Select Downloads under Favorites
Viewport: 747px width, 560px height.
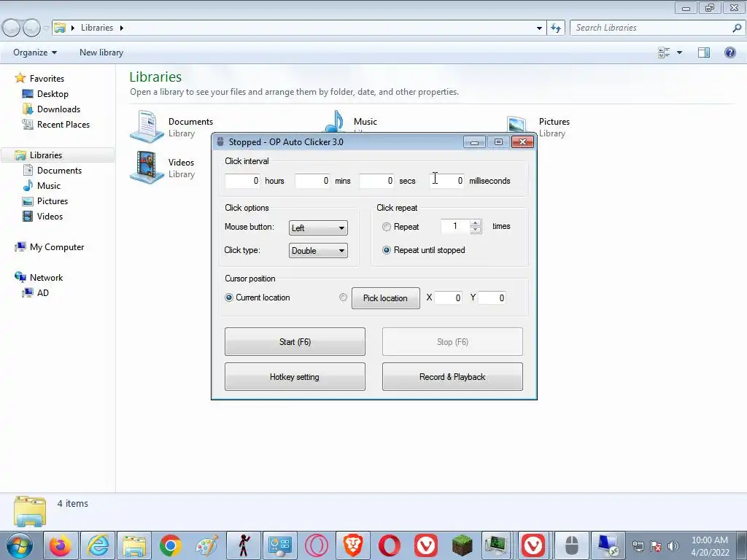pyautogui.click(x=58, y=109)
